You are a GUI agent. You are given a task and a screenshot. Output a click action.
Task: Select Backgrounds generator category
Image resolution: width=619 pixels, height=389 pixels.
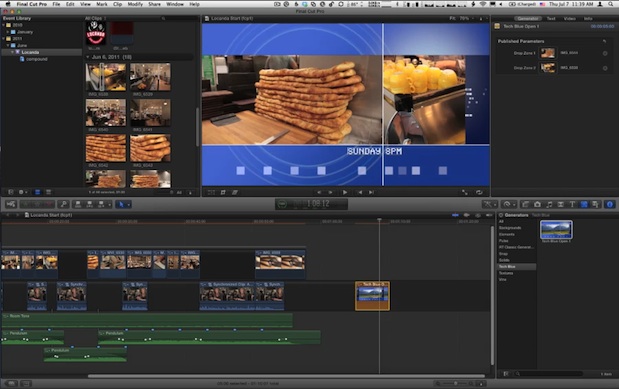coord(510,228)
